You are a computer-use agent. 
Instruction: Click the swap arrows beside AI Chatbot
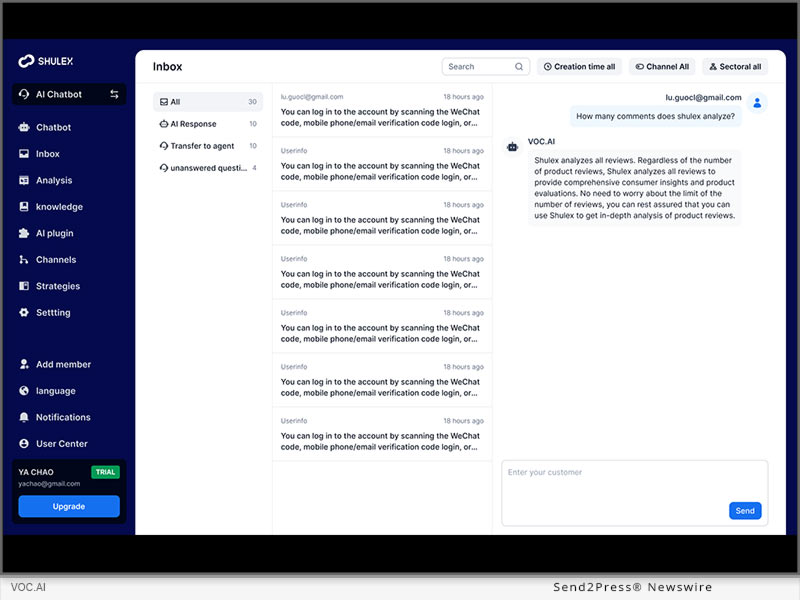(114, 94)
